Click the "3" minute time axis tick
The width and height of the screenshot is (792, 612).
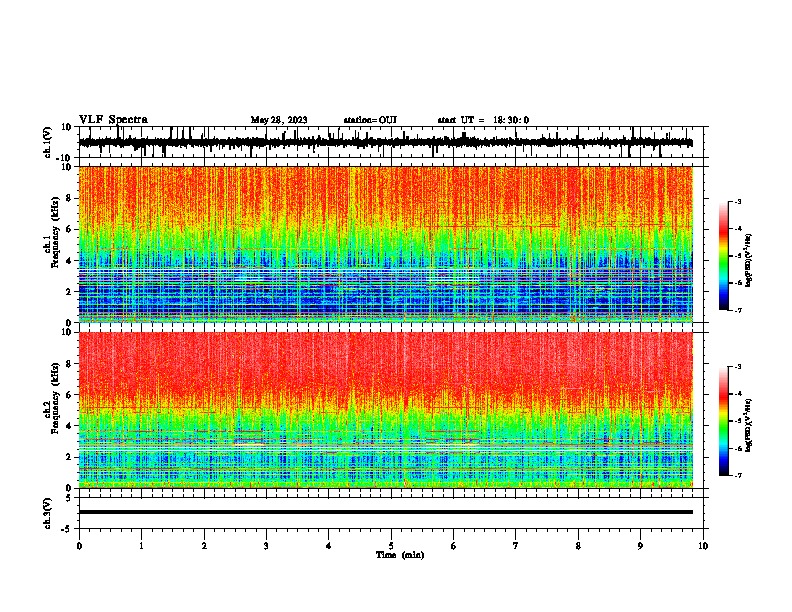[266, 546]
